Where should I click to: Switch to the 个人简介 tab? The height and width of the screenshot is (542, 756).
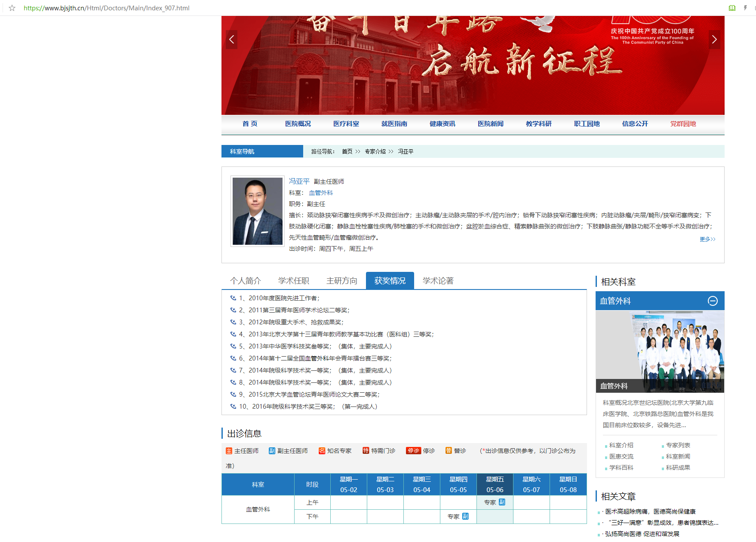pyautogui.click(x=246, y=281)
